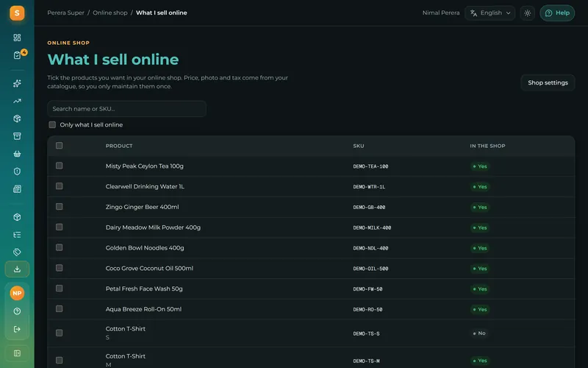
Task: Tick checkbox for Petal Fresh Face Wash
Action: tap(60, 289)
